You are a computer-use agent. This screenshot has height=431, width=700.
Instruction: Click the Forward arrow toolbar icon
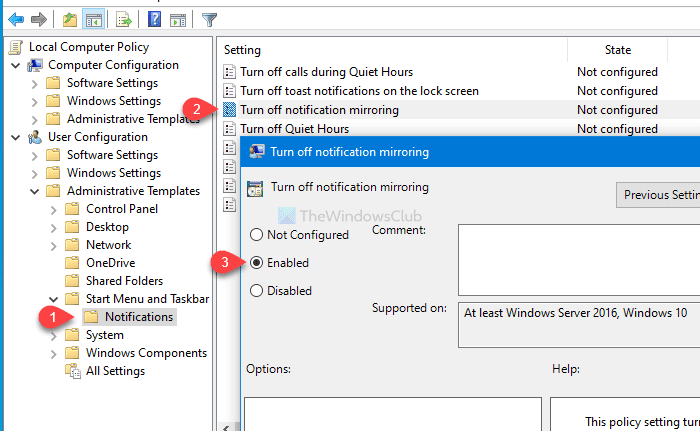coord(37,18)
